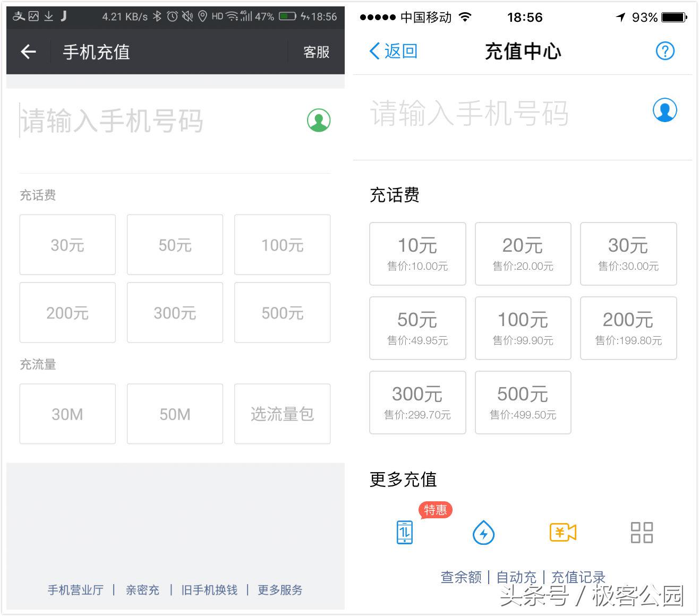Tap the green contact picker icon in Alipay recharge
The image size is (699, 616).
(318, 121)
